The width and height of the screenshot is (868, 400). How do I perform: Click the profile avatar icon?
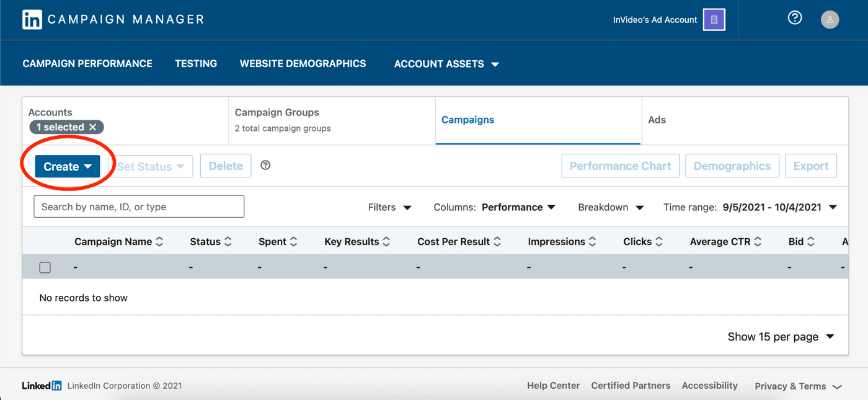830,19
